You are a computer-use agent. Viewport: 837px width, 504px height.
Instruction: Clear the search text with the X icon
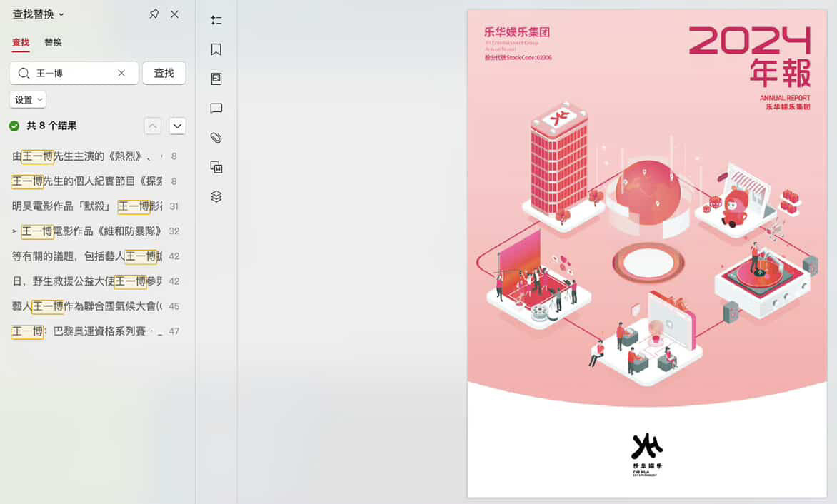121,73
